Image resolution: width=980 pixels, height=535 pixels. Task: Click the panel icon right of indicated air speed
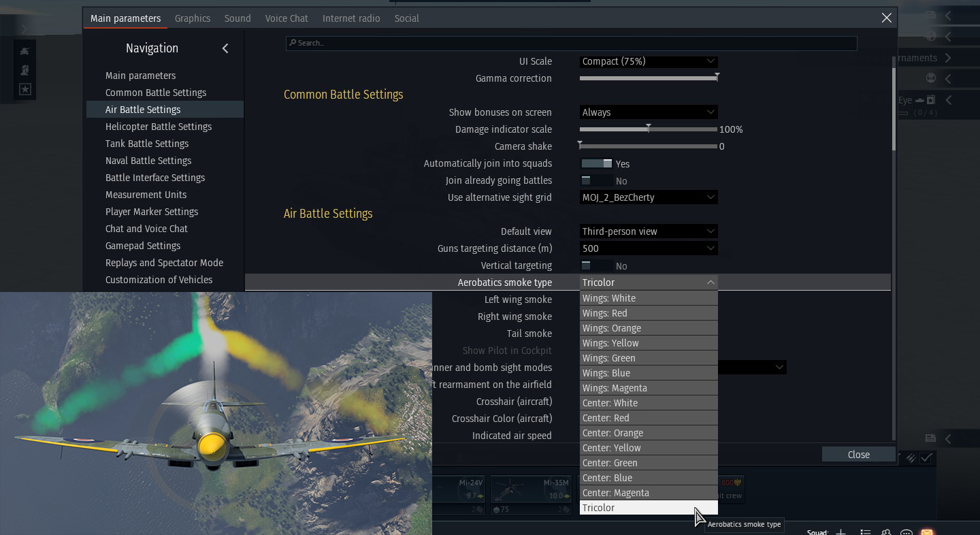(930, 437)
